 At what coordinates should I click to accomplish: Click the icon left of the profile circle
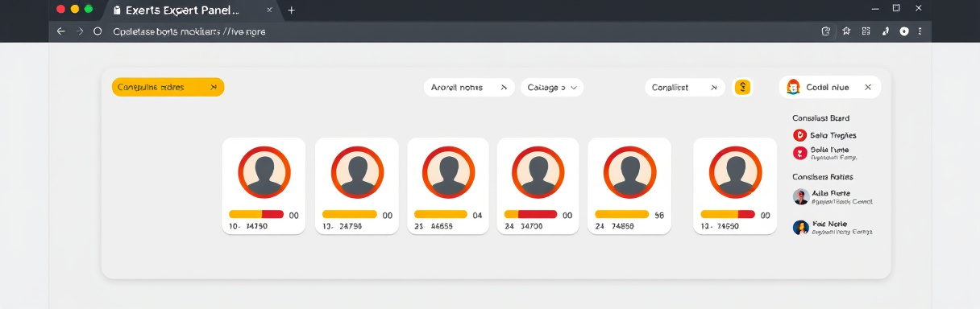[x=886, y=31]
